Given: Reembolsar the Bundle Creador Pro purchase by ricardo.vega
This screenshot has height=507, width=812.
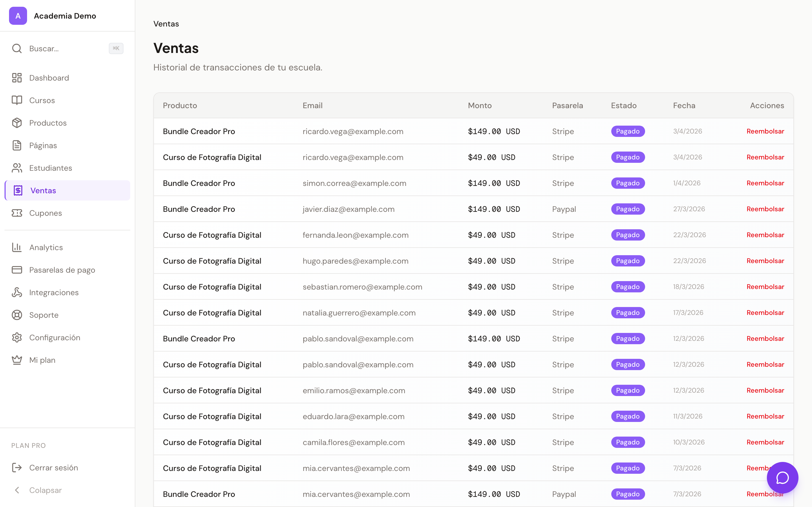Looking at the screenshot, I should [765, 131].
